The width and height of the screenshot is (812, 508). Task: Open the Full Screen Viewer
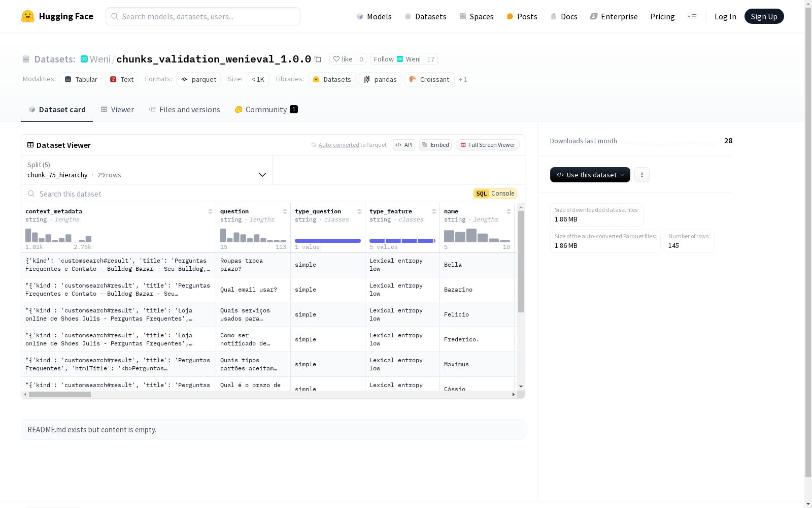click(488, 145)
